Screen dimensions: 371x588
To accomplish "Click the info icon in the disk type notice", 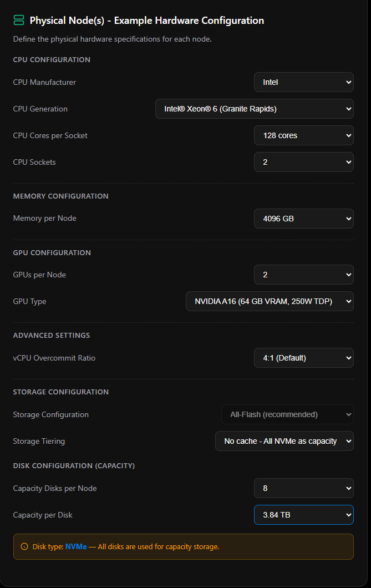I will pyautogui.click(x=24, y=546).
